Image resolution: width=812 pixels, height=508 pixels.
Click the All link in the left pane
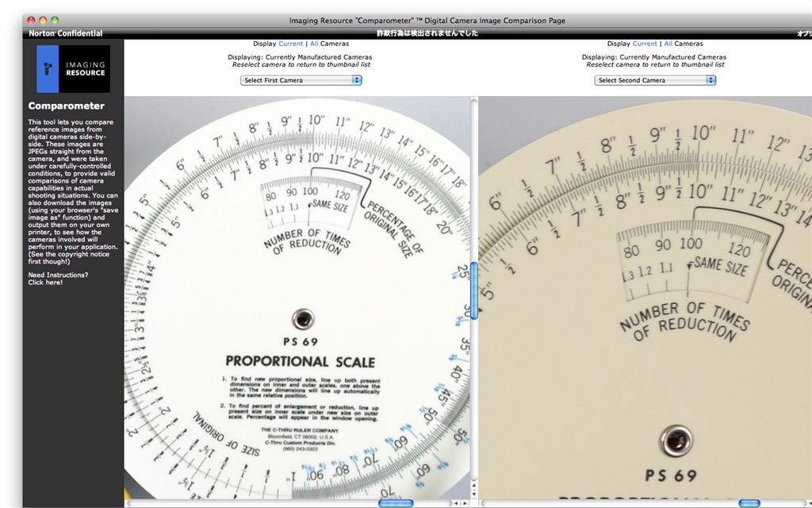pos(314,44)
